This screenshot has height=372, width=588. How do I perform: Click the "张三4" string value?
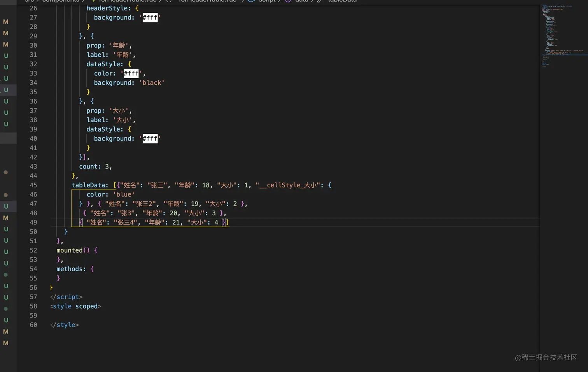[126, 223]
